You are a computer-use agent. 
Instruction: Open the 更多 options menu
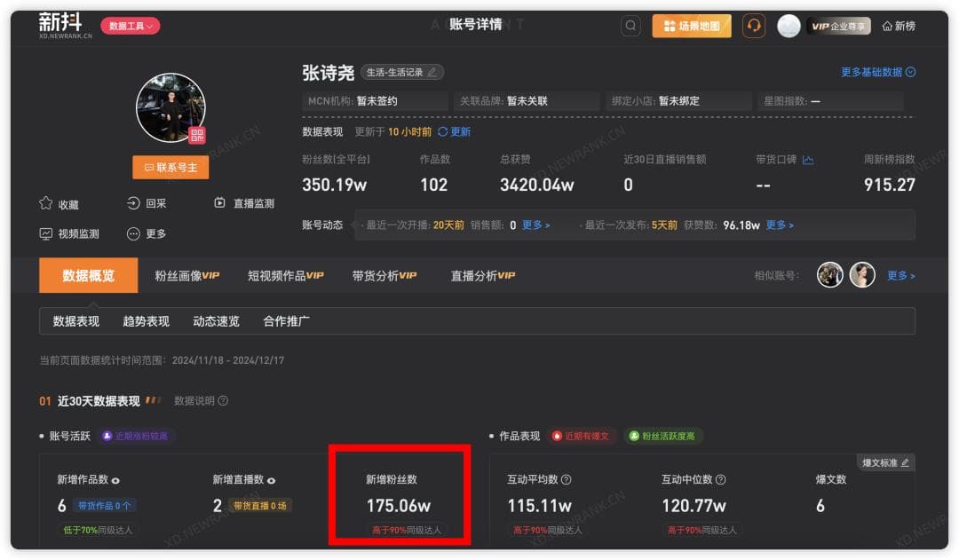134,233
